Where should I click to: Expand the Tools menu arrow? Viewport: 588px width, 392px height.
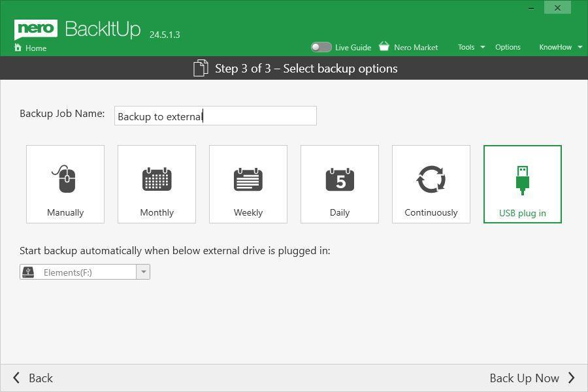[483, 47]
